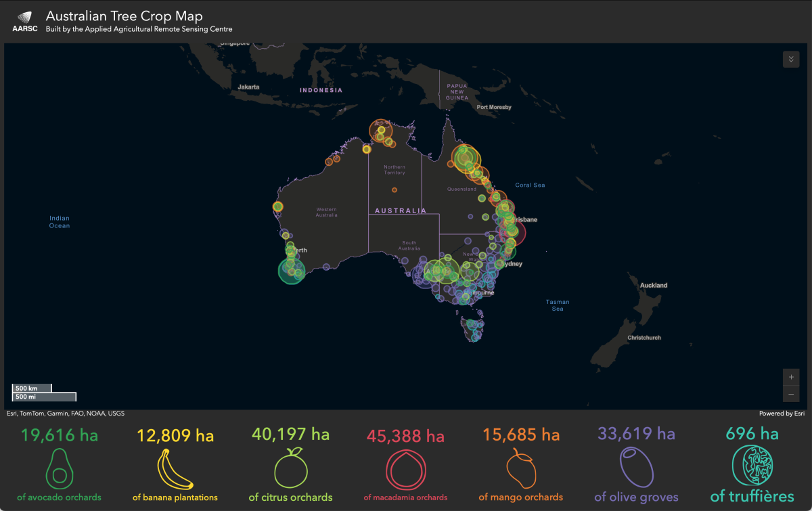Click the South Australia label
This screenshot has width=812, height=511.
click(409, 245)
